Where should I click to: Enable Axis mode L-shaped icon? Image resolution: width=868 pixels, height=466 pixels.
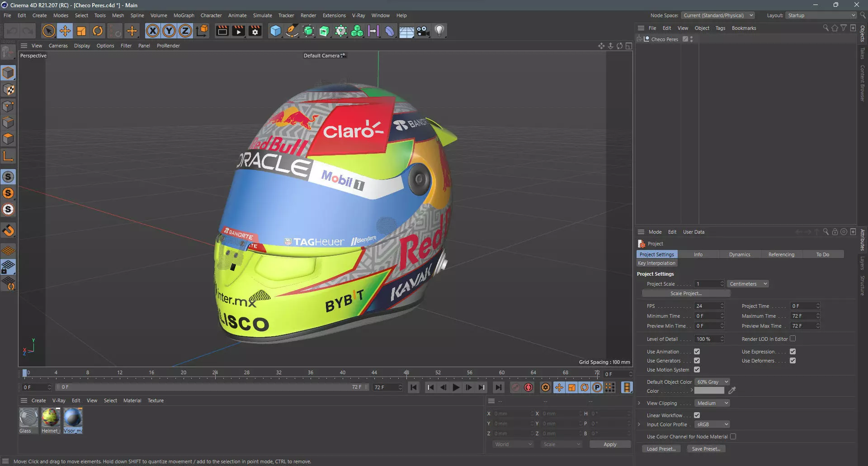point(8,156)
